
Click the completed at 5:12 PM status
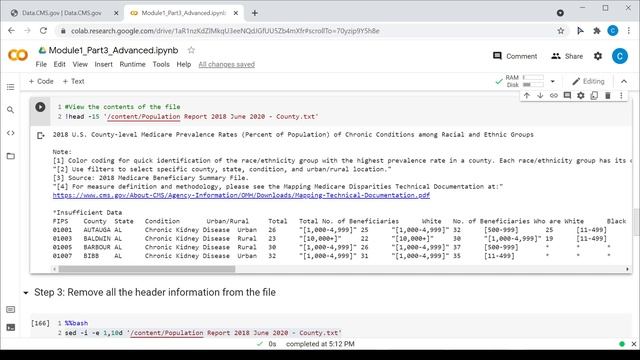click(x=320, y=344)
